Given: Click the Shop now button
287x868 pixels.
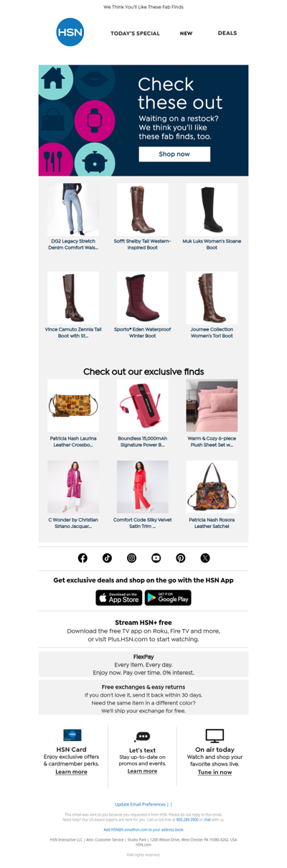Looking at the screenshot, I should (x=174, y=154).
